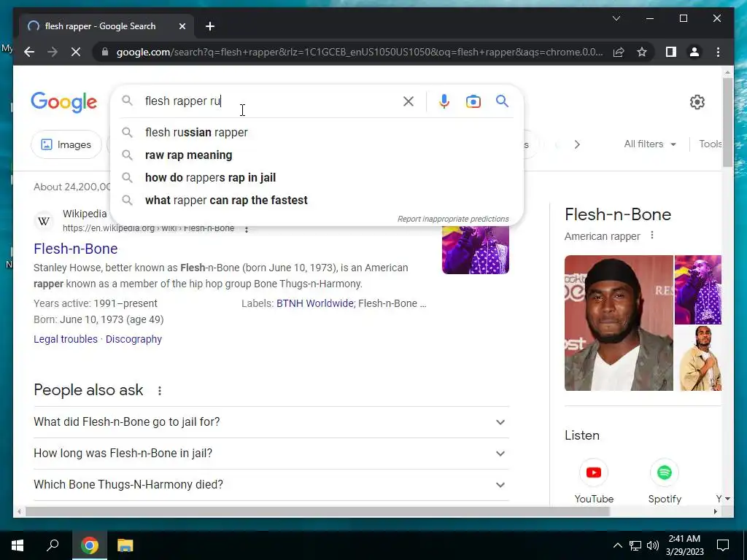Open People also ask three-dot menu

click(160, 391)
